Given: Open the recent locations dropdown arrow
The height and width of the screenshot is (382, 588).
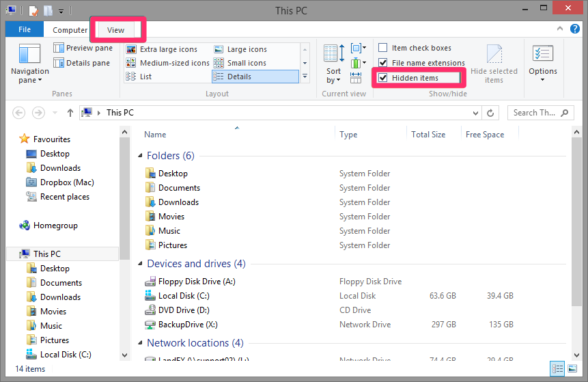Looking at the screenshot, I should (55, 113).
